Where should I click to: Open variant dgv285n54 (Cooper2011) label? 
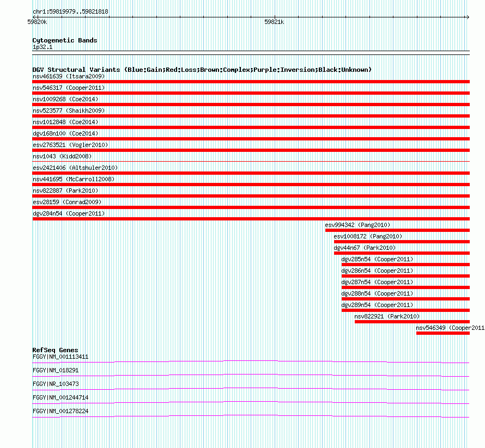pos(377,259)
